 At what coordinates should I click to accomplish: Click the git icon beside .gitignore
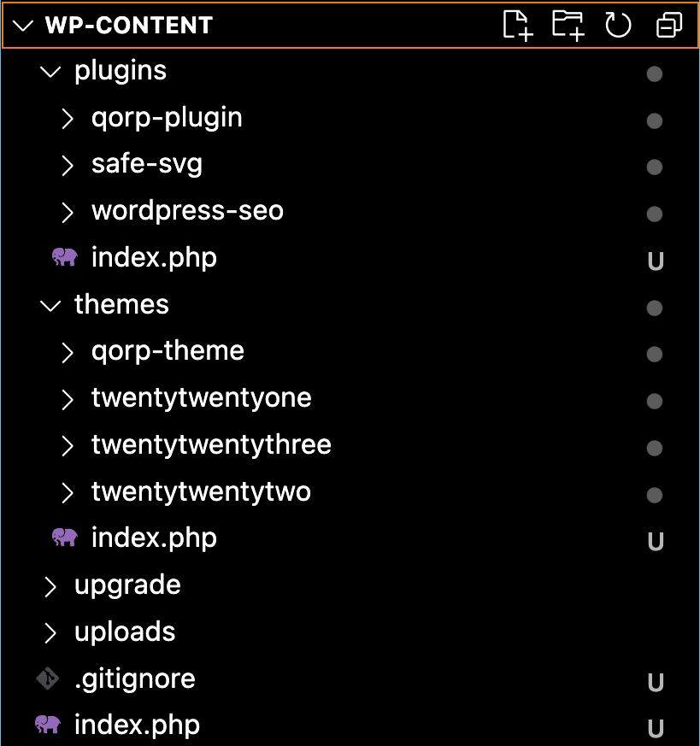coord(48,678)
